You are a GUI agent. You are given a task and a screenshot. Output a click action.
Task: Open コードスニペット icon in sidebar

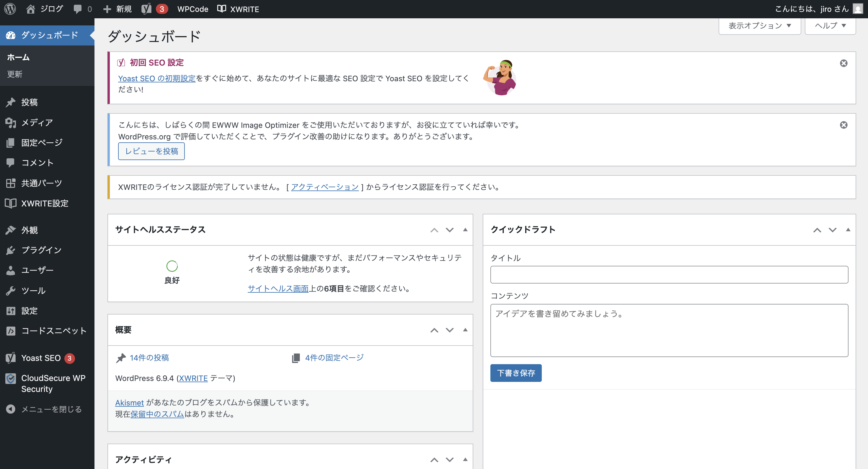pyautogui.click(x=11, y=331)
